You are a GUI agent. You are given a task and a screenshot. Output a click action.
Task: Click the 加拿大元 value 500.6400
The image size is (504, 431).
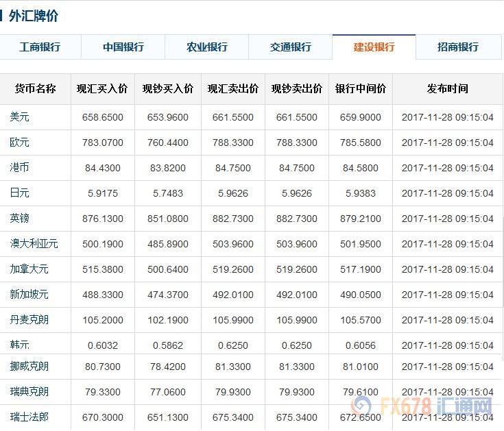[x=168, y=269]
